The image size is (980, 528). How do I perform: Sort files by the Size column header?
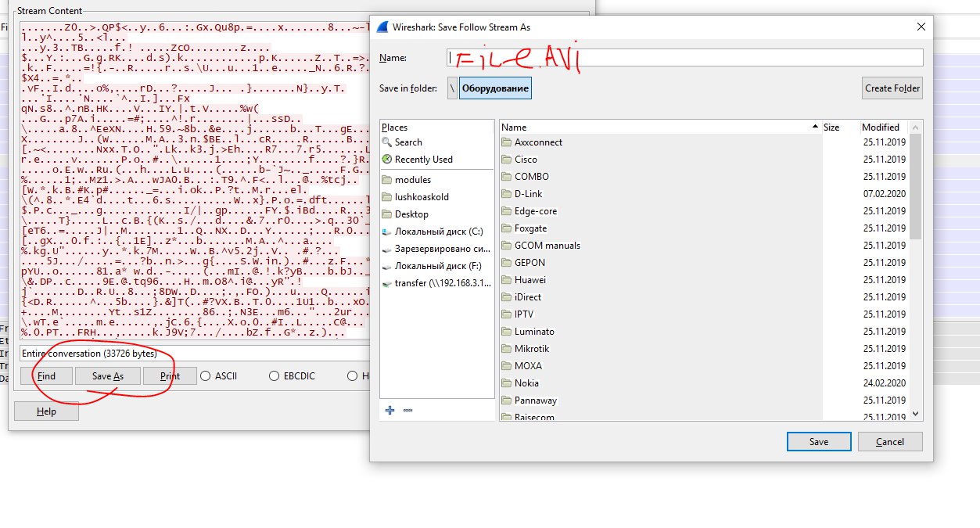click(x=839, y=128)
